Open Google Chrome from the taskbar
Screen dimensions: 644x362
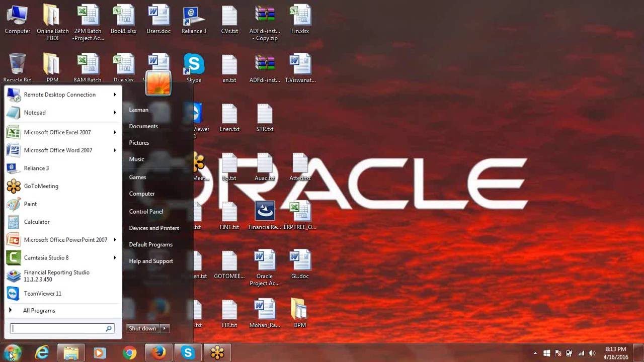[129, 353]
